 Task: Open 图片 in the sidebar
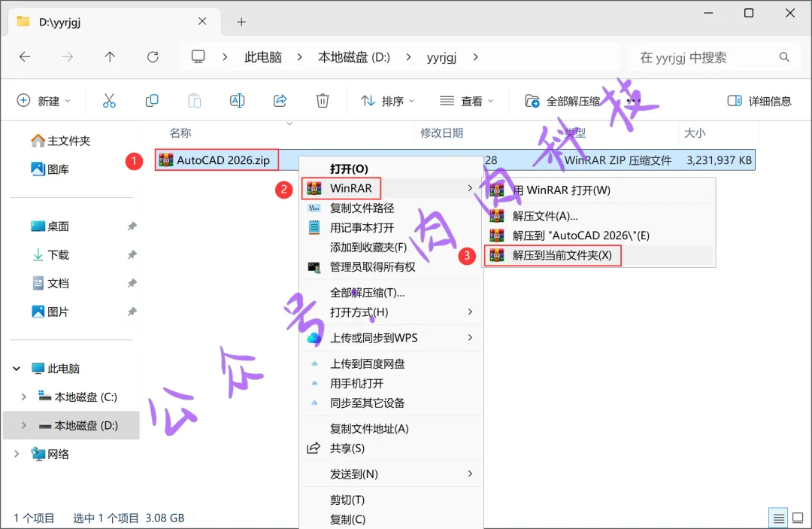point(50,312)
